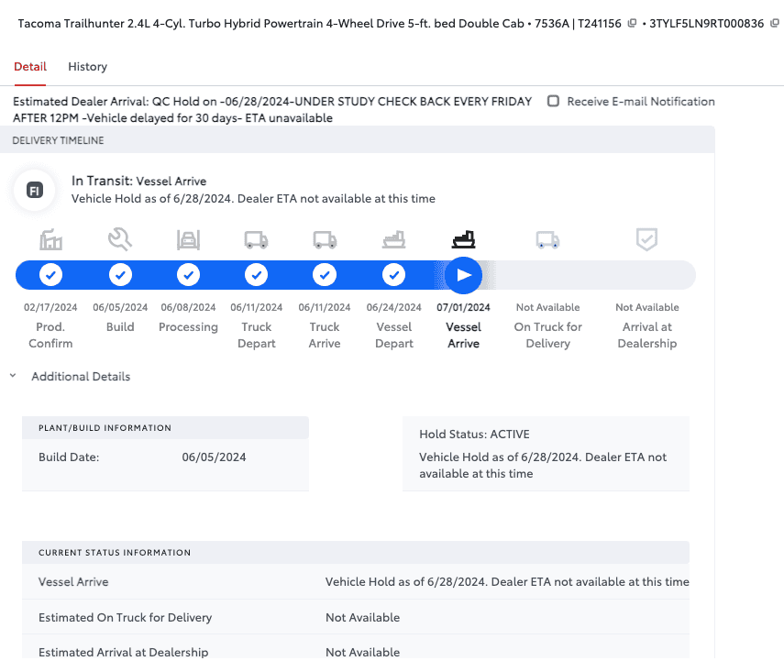Click the On Truck for Delivery icon
Image resolution: width=784 pixels, height=672 pixels.
pos(548,240)
